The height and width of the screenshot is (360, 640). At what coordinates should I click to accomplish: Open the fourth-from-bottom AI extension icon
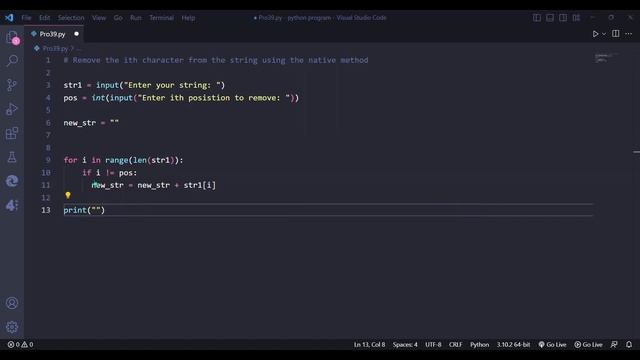(12, 205)
